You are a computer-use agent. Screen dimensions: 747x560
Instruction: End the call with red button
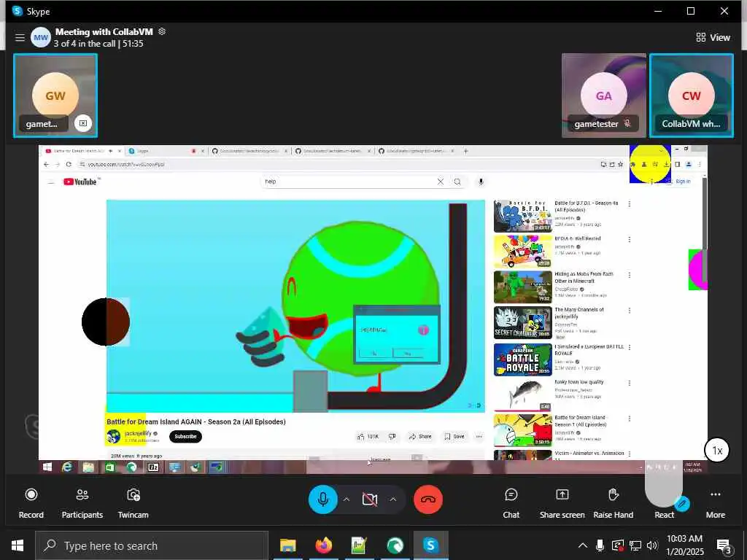[x=427, y=499]
